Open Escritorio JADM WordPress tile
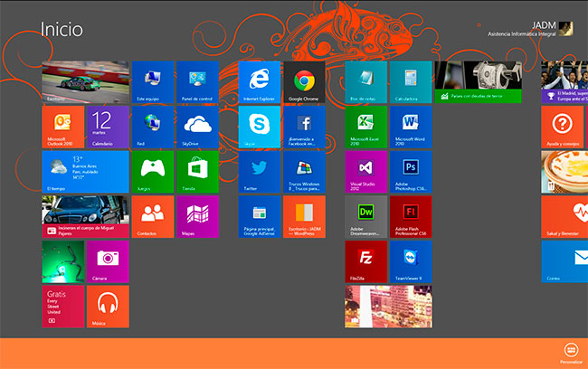588x369 pixels. click(305, 217)
